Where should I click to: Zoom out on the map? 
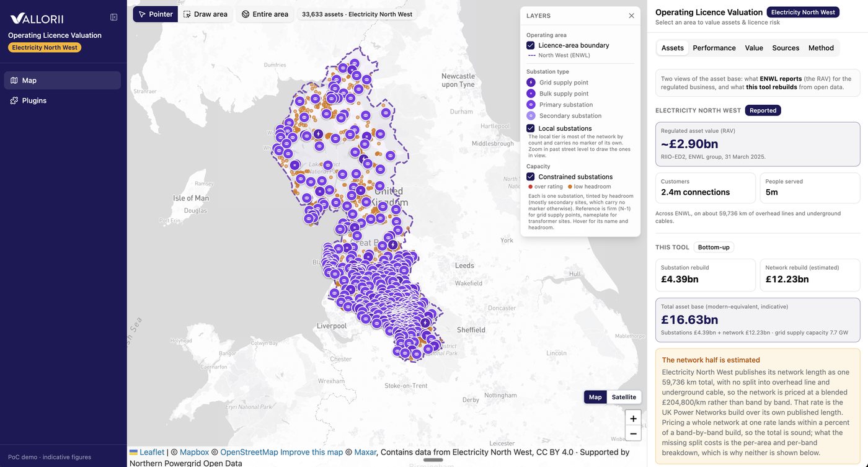pos(633,434)
